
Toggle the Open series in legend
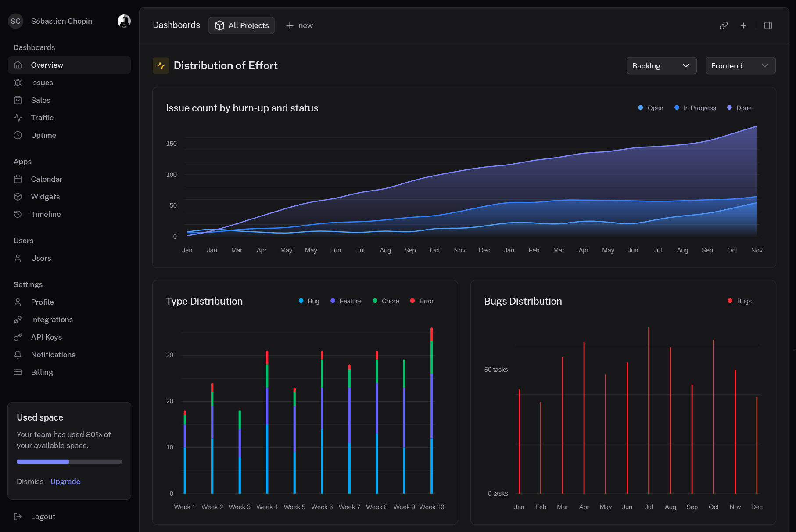[650, 108]
